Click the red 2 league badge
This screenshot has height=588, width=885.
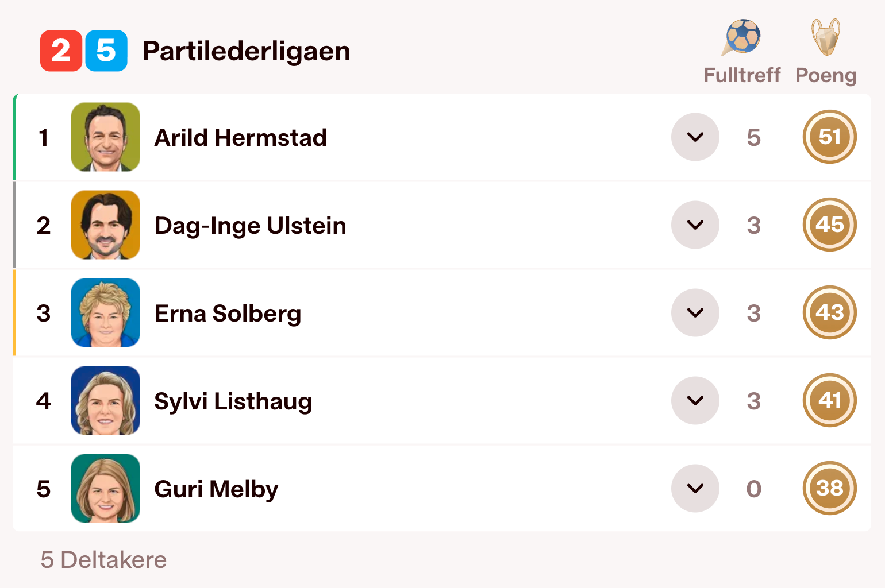(61, 51)
